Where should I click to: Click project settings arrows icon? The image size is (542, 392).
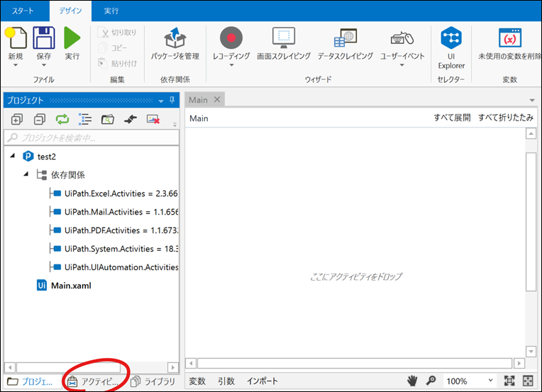point(131,120)
